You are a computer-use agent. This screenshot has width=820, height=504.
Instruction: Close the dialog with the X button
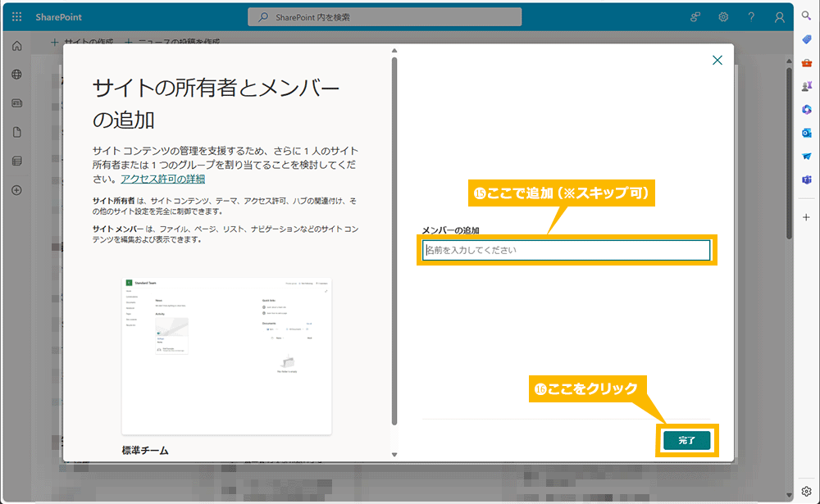coord(717,60)
